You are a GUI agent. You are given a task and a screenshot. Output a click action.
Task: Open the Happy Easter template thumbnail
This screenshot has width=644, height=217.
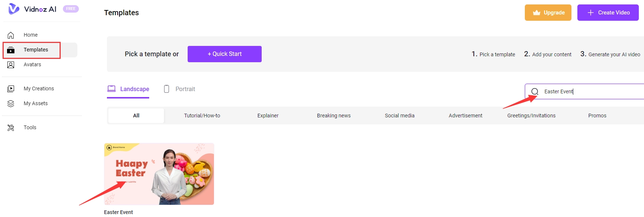[x=159, y=174]
